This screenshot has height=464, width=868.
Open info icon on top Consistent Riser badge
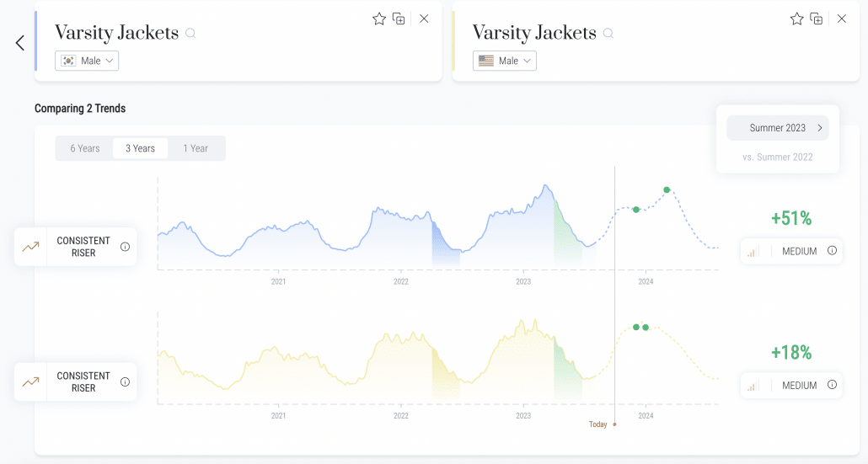coord(125,247)
